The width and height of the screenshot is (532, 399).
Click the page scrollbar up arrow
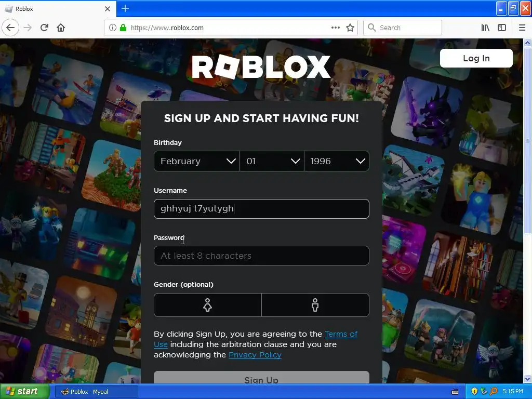pos(528,43)
